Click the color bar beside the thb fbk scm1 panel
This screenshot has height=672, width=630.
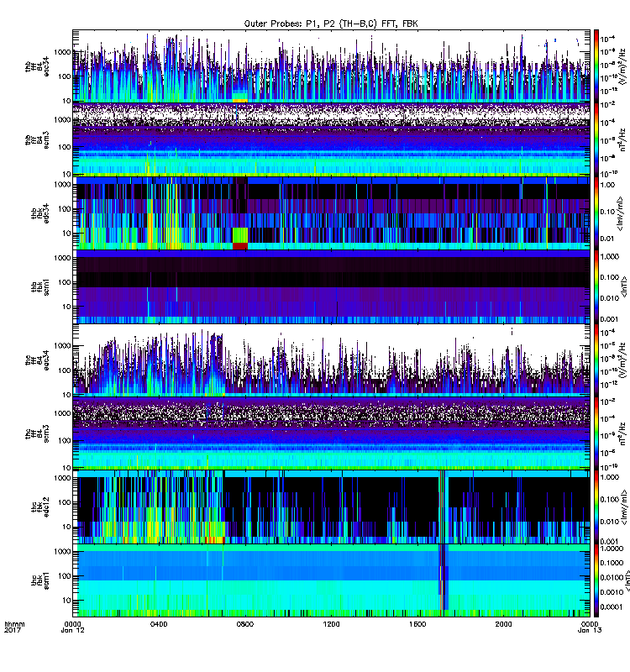click(x=596, y=286)
